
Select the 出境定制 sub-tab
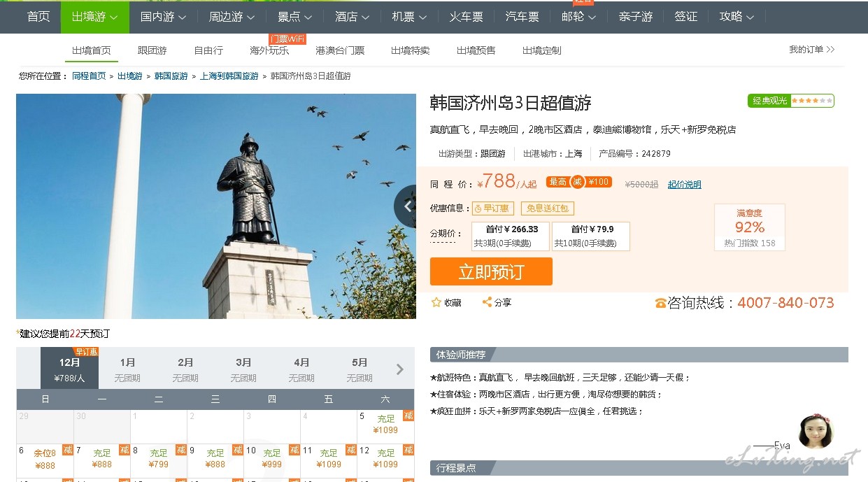coord(542,50)
